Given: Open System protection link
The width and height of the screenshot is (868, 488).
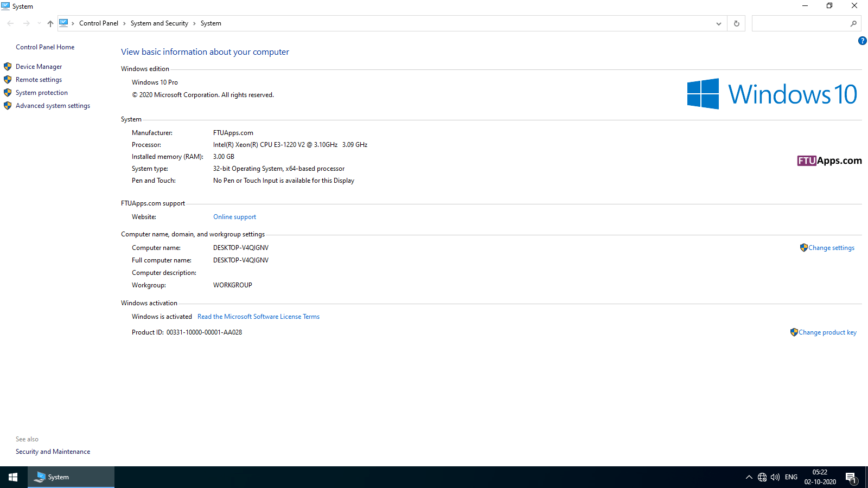Looking at the screenshot, I should pos(42,93).
